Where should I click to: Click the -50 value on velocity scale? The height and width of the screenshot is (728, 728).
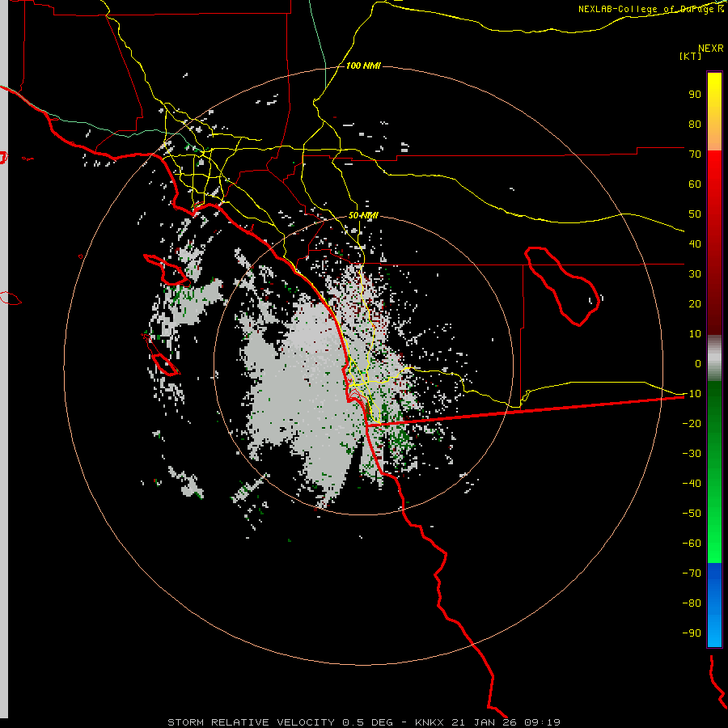tap(692, 514)
